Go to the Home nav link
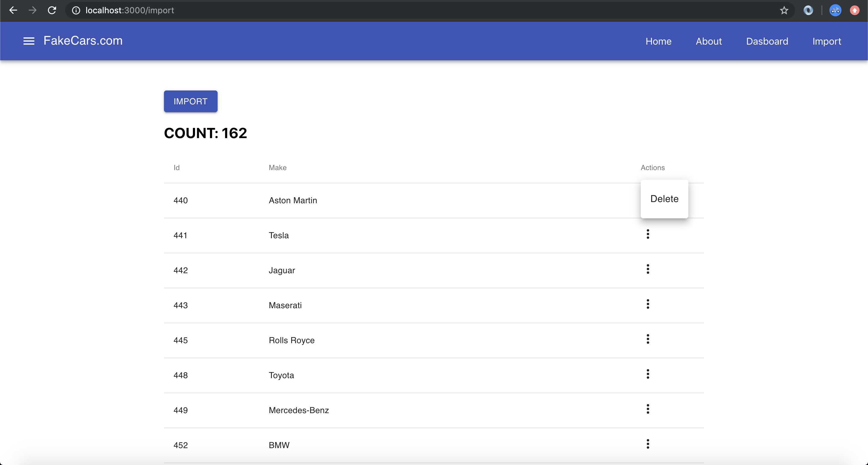868x465 pixels. 659,41
